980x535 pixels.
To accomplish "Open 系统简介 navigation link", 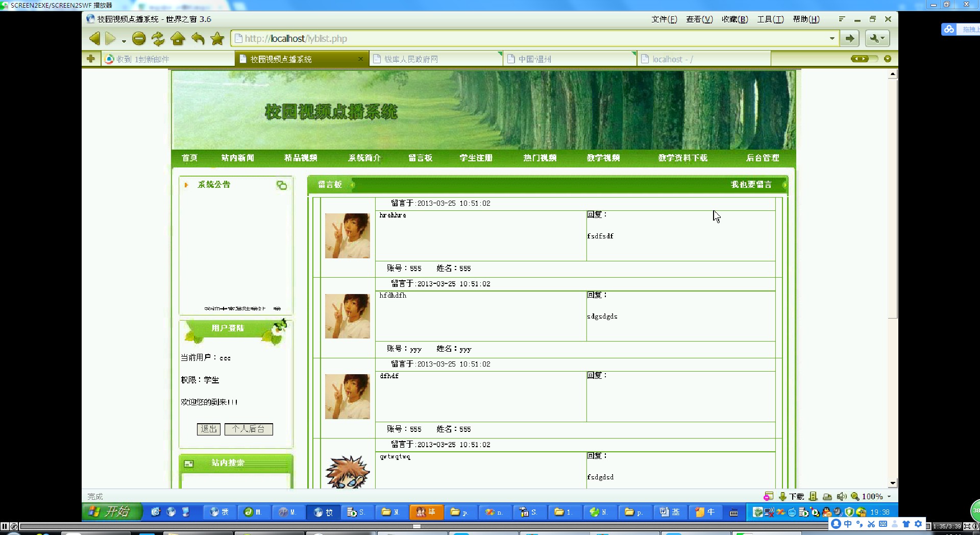I will pos(364,158).
